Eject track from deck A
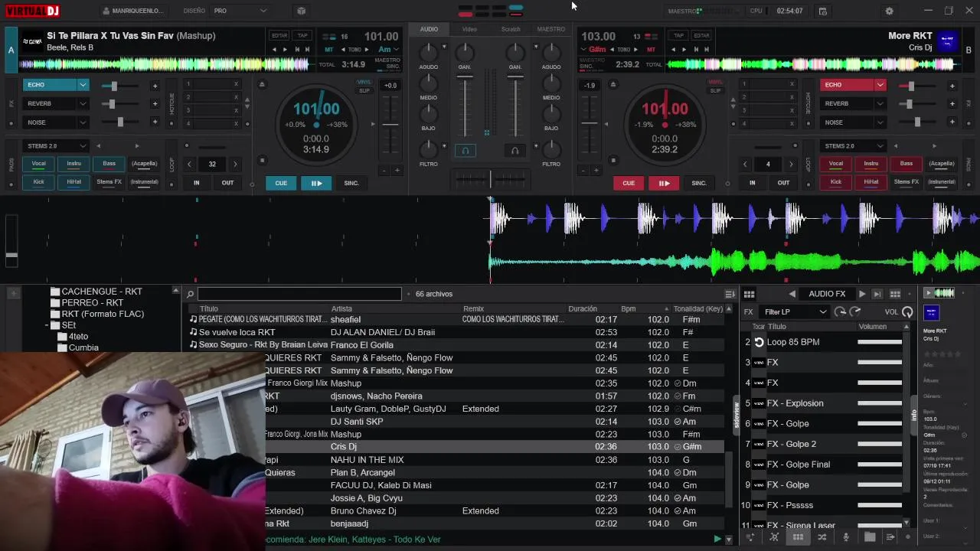Viewport: 980px width, 551px height. [262, 84]
